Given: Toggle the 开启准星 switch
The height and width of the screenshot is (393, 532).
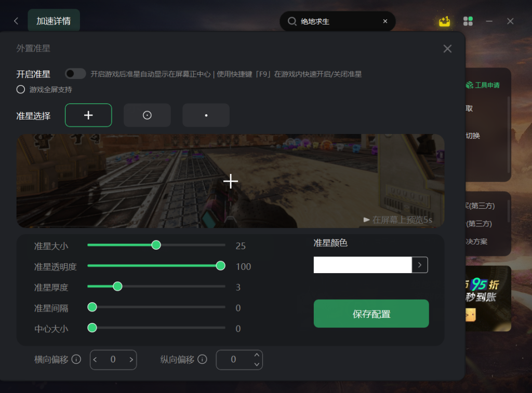Looking at the screenshot, I should (75, 74).
